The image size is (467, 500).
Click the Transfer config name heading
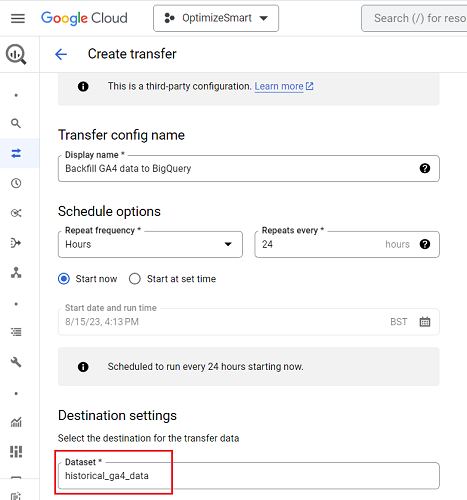pyautogui.click(x=121, y=135)
